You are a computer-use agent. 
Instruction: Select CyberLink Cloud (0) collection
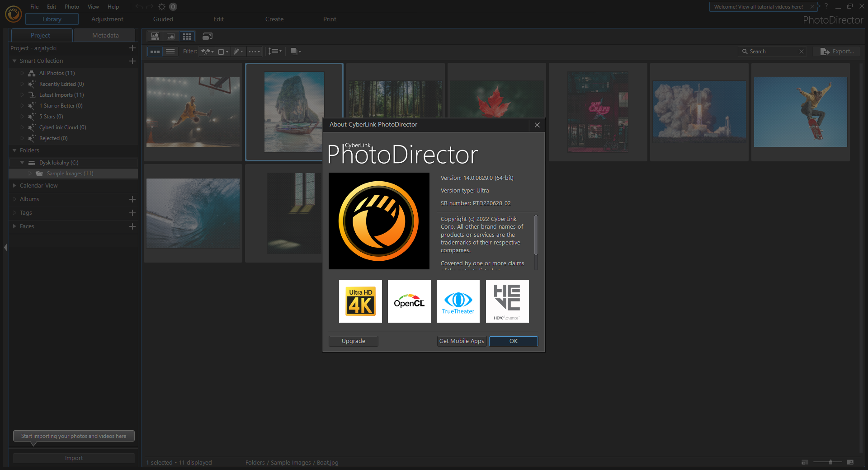62,127
